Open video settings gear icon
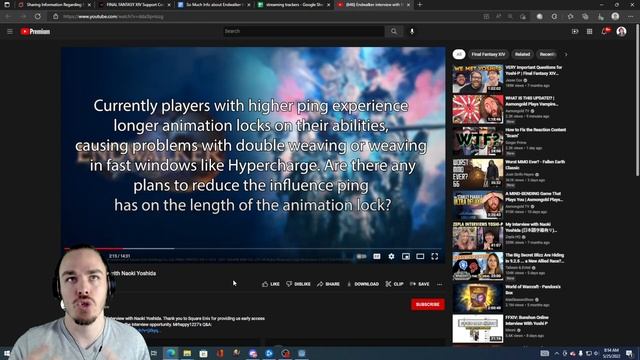Screen dimensions: 640x360 (x=391, y=256)
